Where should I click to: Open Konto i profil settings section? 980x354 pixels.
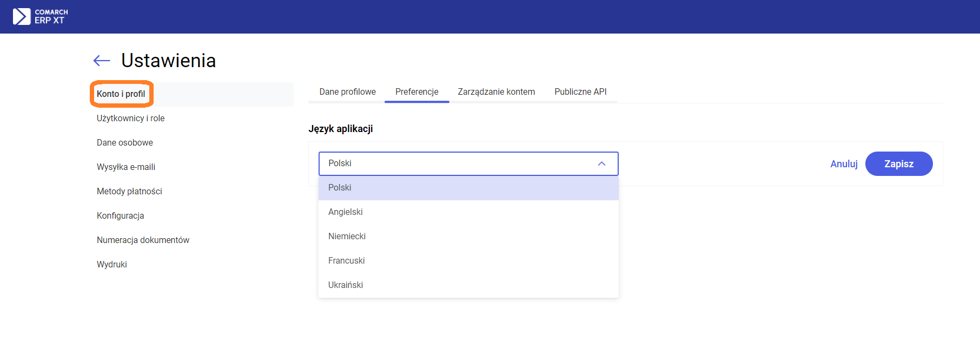click(121, 94)
